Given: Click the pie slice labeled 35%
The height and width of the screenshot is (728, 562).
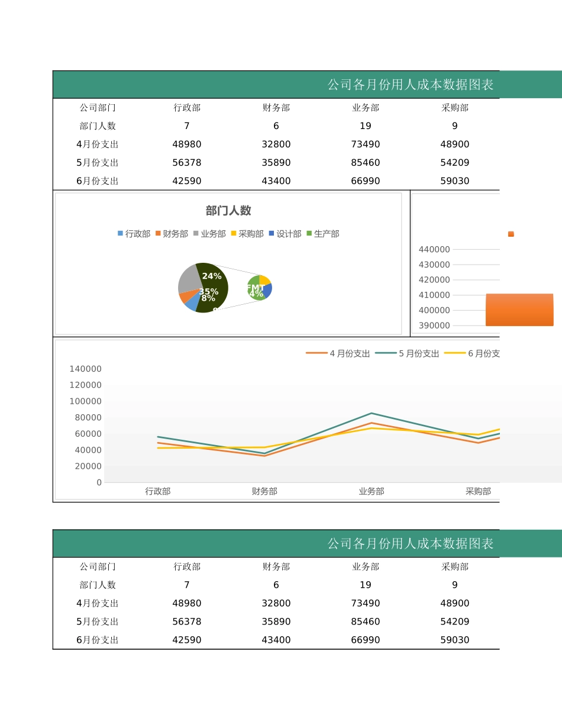Looking at the screenshot, I should (208, 293).
